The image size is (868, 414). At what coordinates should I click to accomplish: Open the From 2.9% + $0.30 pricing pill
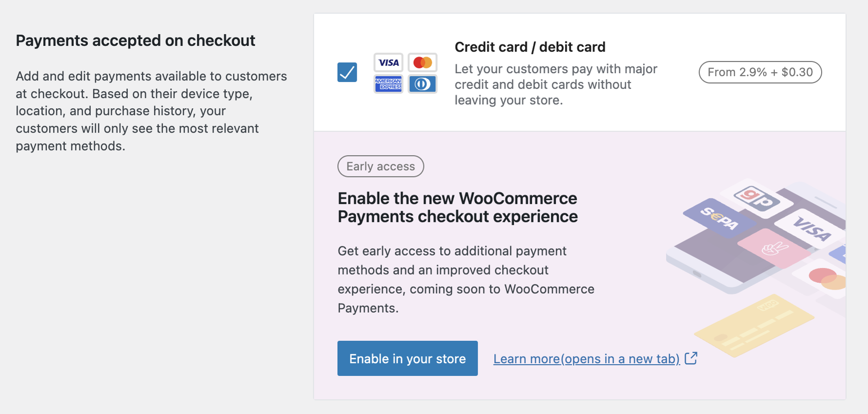pos(760,72)
